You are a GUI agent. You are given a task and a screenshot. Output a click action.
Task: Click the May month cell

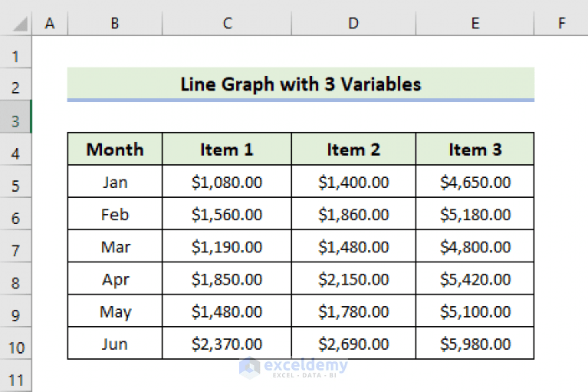tap(115, 311)
